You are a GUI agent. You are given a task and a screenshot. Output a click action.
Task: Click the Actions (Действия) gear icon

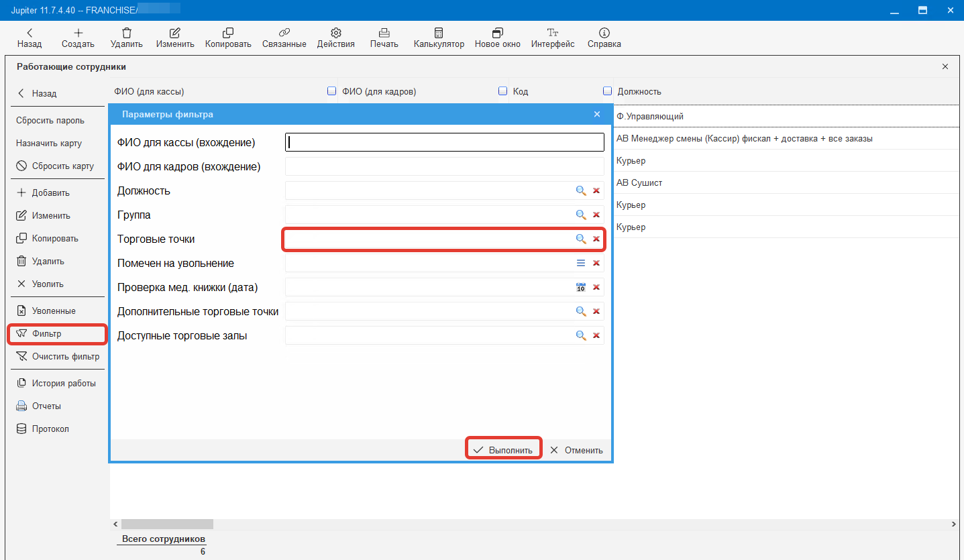(x=335, y=33)
